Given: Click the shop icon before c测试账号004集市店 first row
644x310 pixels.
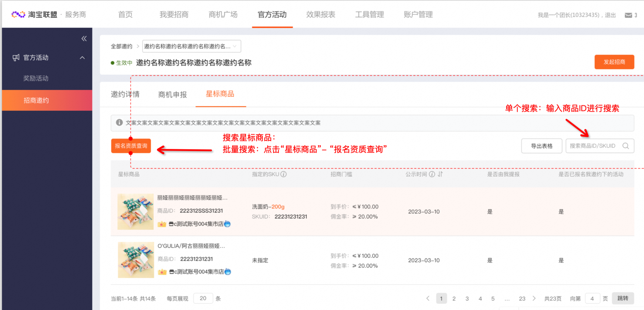Looking at the screenshot, I should pyautogui.click(x=171, y=224).
